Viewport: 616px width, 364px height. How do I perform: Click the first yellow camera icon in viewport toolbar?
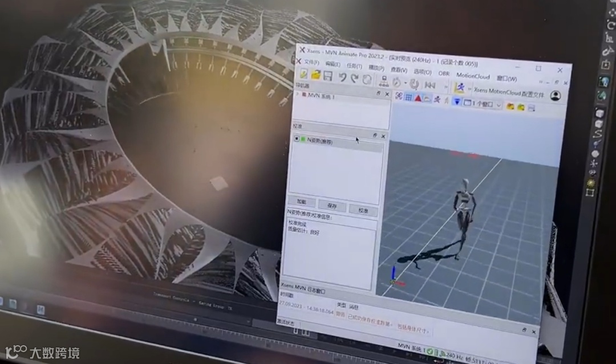510,107
